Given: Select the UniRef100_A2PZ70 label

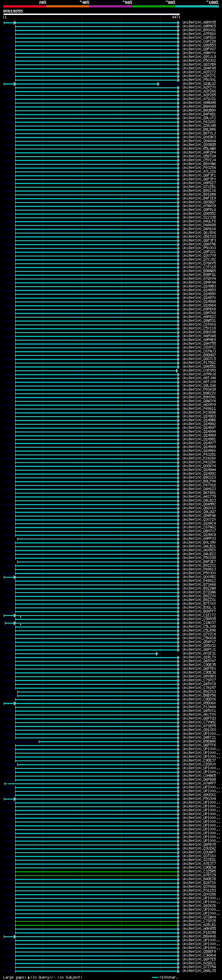Looking at the screenshot, I should 199,88.
